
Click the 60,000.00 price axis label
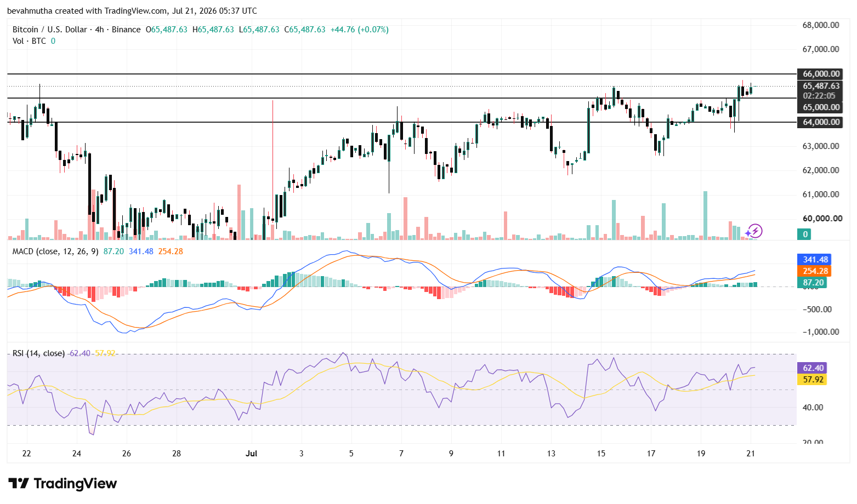click(822, 219)
